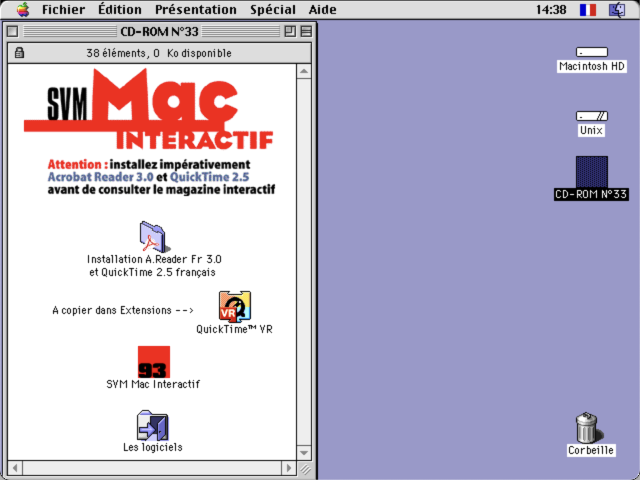Click the French flag keyboard menu
The width and height of the screenshot is (640, 480).
[x=588, y=10]
